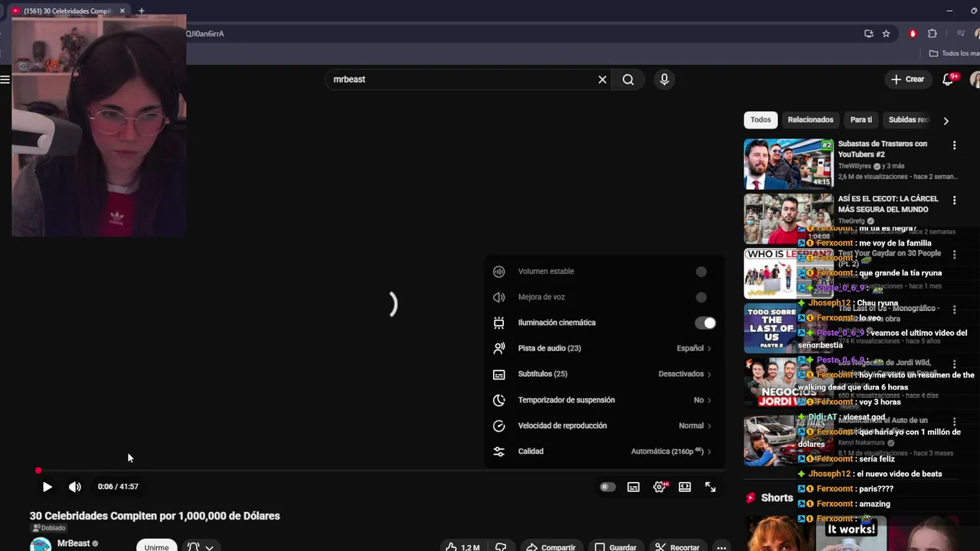The height and width of the screenshot is (551, 980).
Task: Open Subastas de Trasteros video thumbnail
Action: click(x=789, y=164)
